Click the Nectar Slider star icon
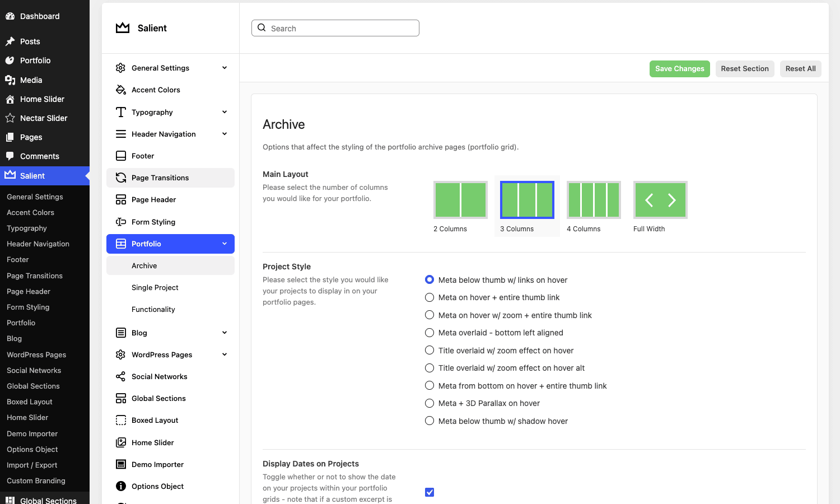The width and height of the screenshot is (840, 504). (x=10, y=118)
